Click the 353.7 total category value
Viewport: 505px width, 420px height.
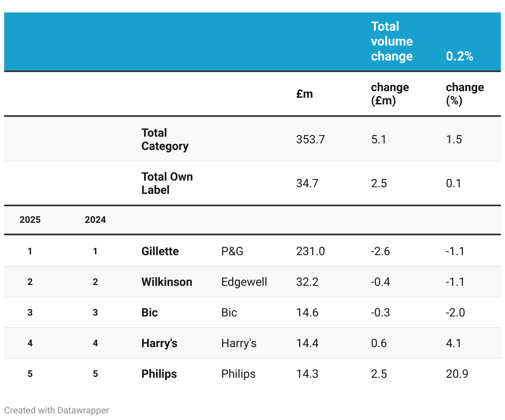pyautogui.click(x=310, y=140)
